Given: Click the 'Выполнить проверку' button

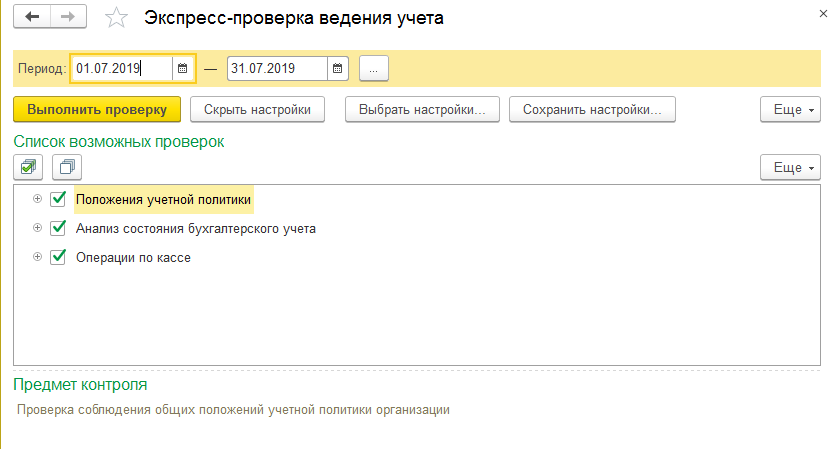Looking at the screenshot, I should (x=97, y=109).
